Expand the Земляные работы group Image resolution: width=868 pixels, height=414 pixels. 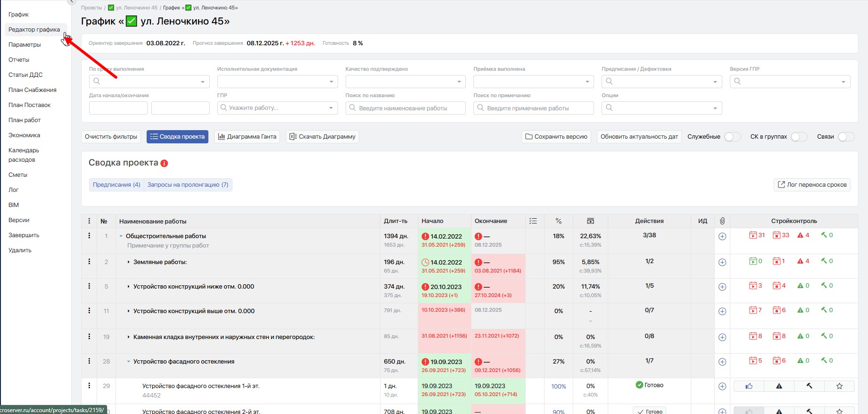[x=128, y=262]
